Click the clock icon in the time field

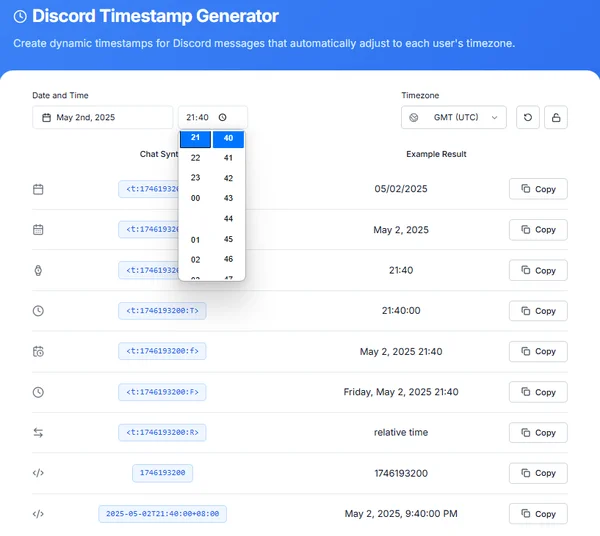pyautogui.click(x=222, y=117)
